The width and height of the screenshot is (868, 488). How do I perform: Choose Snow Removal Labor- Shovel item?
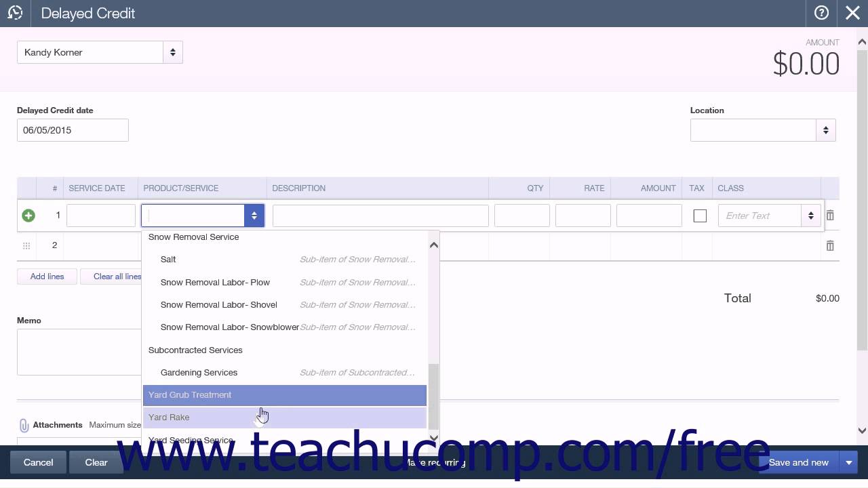coord(284,304)
